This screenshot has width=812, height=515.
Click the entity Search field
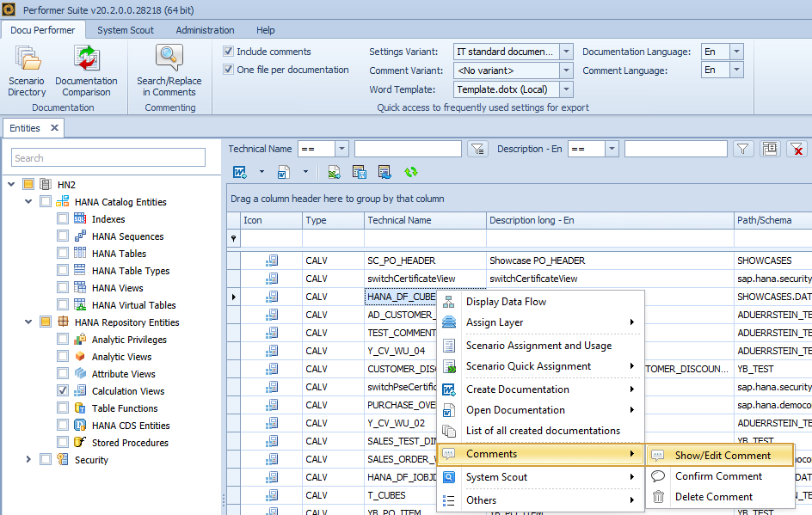[x=108, y=157]
